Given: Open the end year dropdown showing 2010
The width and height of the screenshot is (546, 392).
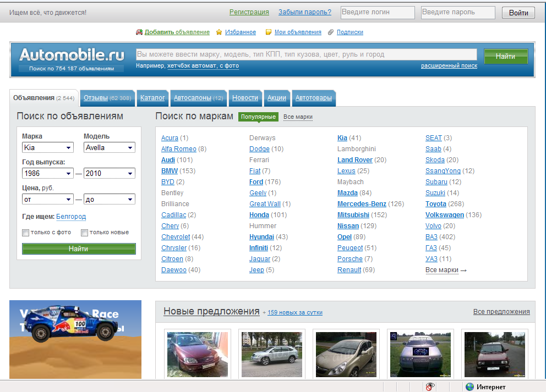Looking at the screenshot, I should (x=110, y=173).
